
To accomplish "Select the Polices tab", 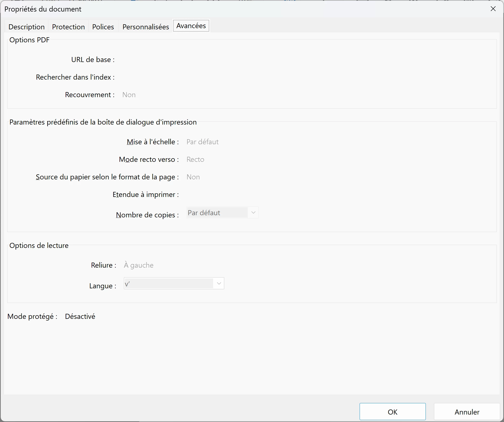I will point(103,27).
